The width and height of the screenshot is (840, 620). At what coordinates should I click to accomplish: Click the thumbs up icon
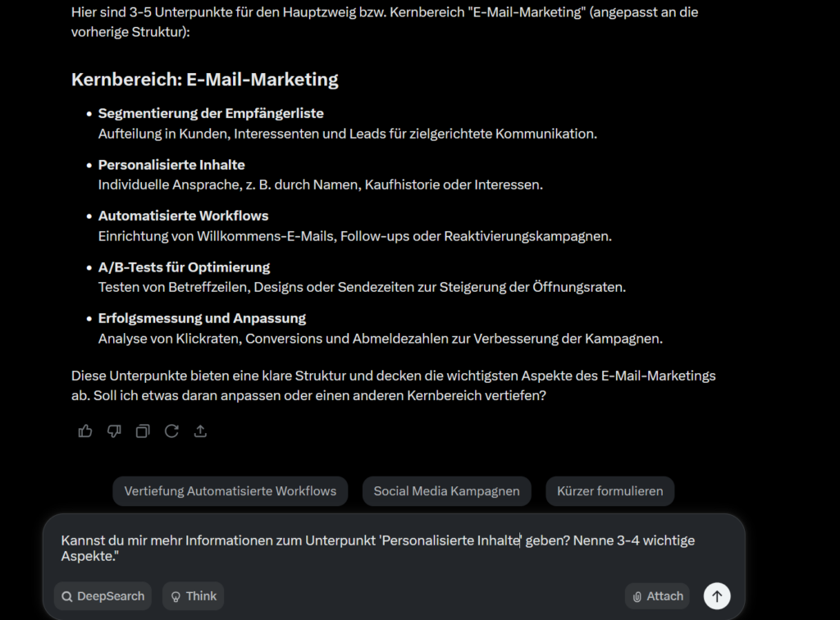point(85,431)
